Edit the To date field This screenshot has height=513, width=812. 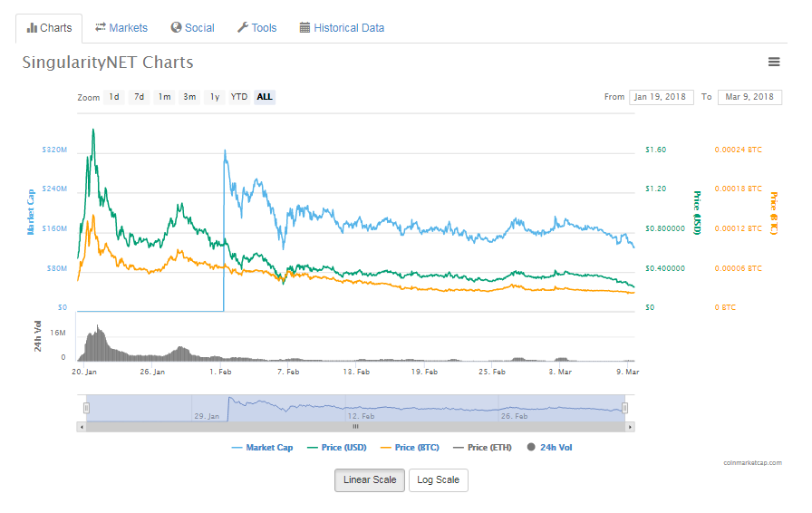tap(749, 97)
